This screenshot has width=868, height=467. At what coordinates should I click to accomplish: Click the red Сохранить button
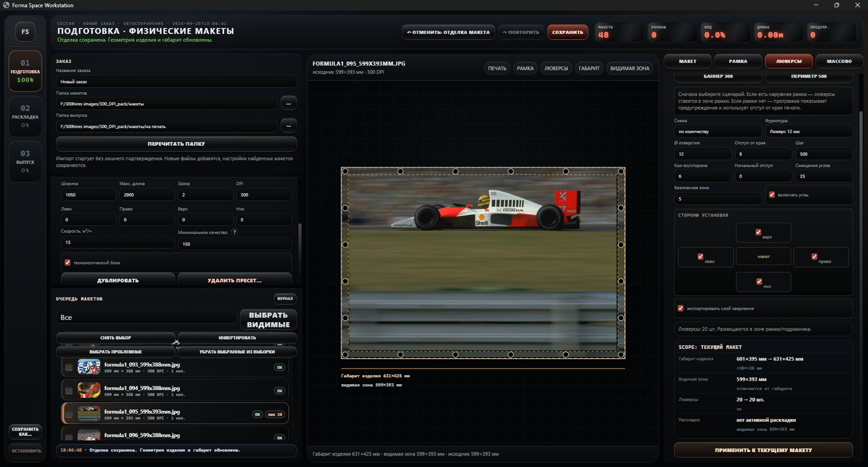pyautogui.click(x=567, y=32)
